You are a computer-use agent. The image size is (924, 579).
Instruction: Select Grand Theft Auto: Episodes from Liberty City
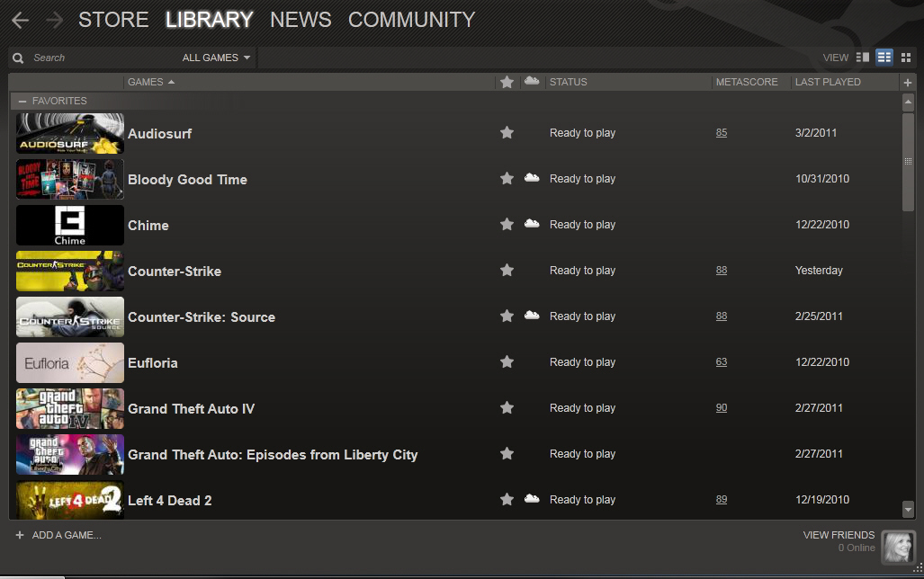[x=273, y=455]
